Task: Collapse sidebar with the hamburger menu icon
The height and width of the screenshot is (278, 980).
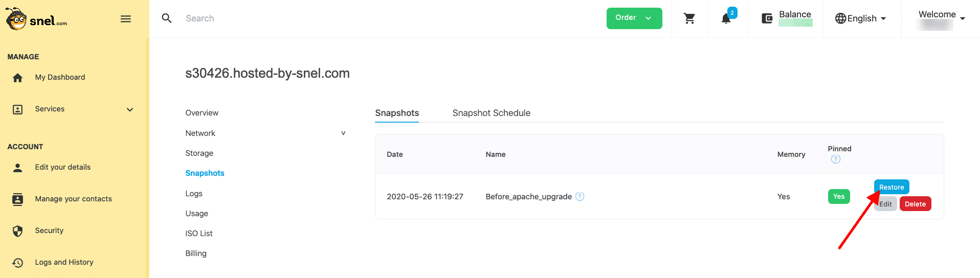Action: [125, 19]
